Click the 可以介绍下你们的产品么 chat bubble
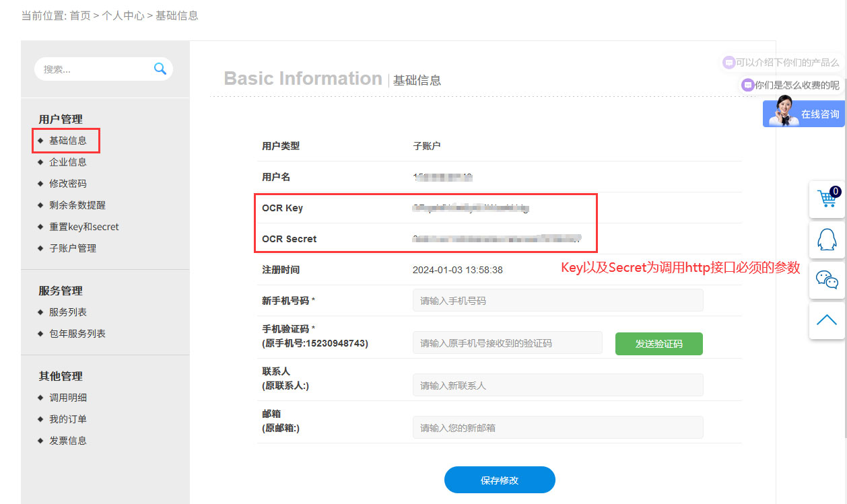This screenshot has height=504, width=847. pyautogui.click(x=781, y=63)
